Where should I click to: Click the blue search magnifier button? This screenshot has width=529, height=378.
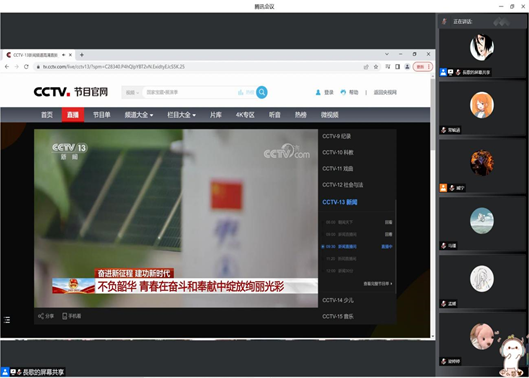point(262,92)
